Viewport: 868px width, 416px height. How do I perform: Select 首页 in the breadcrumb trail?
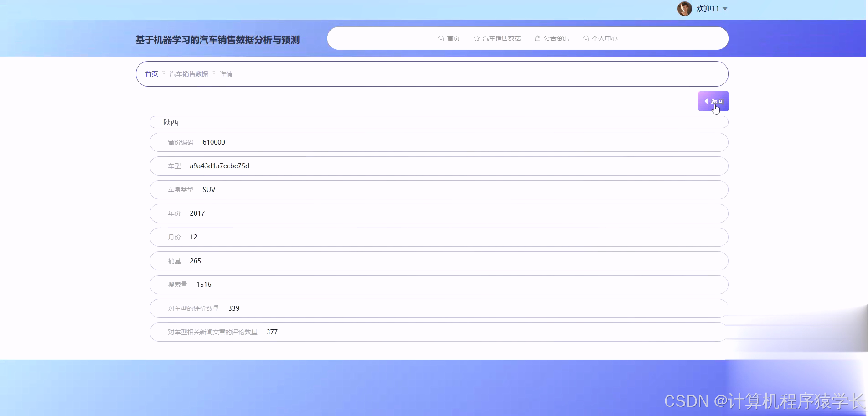pos(151,73)
